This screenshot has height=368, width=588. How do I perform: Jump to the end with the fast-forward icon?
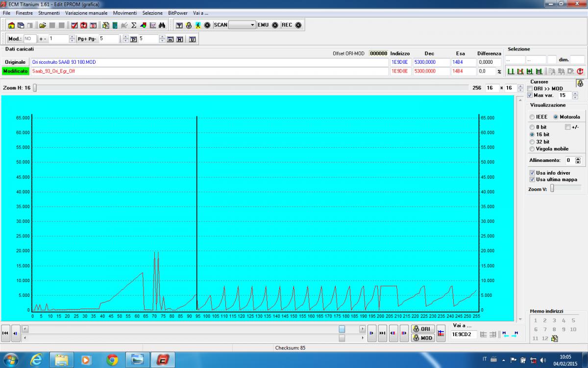(383, 333)
